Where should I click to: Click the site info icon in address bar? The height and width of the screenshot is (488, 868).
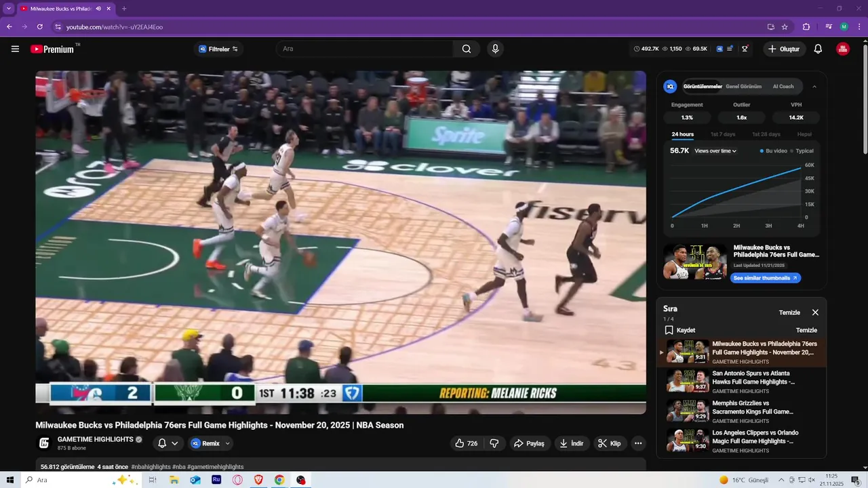58,27
